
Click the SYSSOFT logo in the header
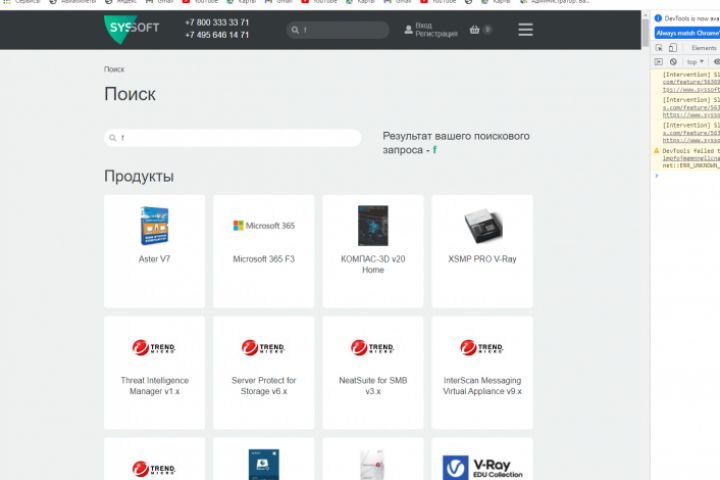(x=131, y=28)
